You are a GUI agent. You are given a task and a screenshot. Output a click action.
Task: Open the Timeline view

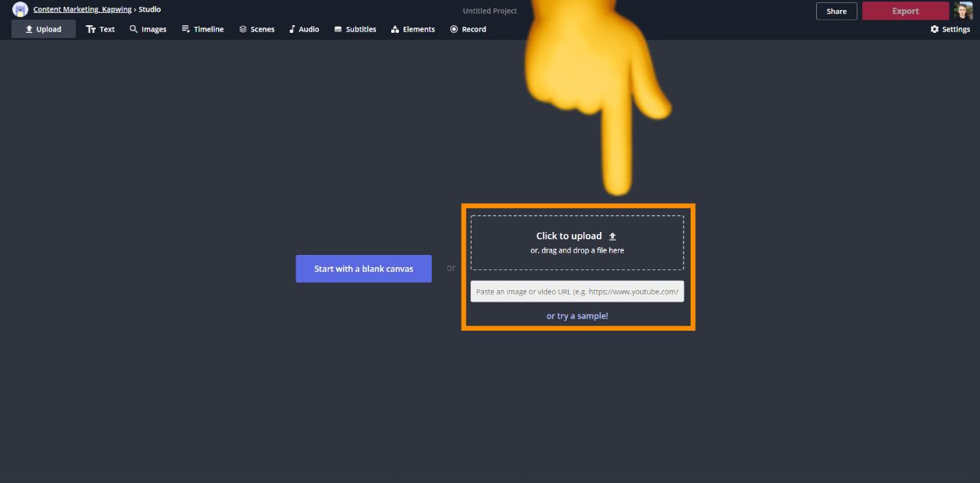pyautogui.click(x=203, y=29)
